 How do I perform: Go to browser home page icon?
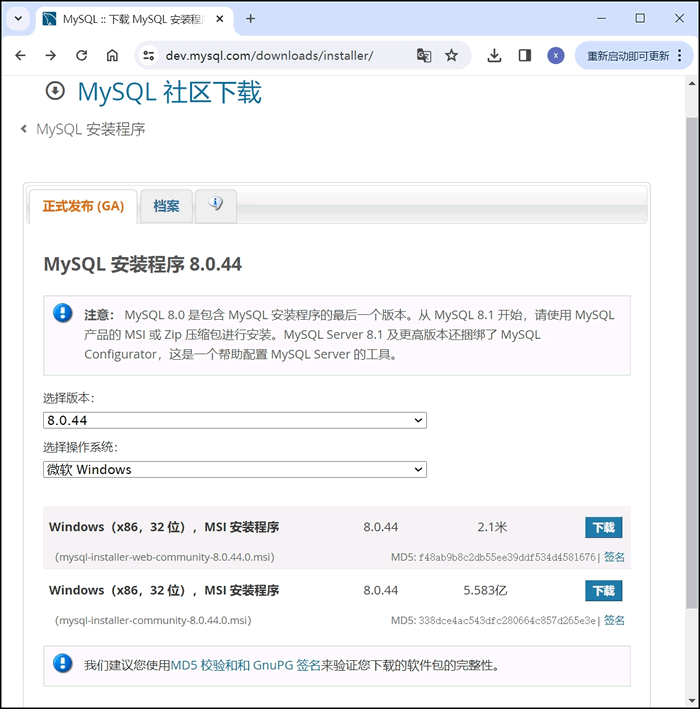(x=112, y=56)
